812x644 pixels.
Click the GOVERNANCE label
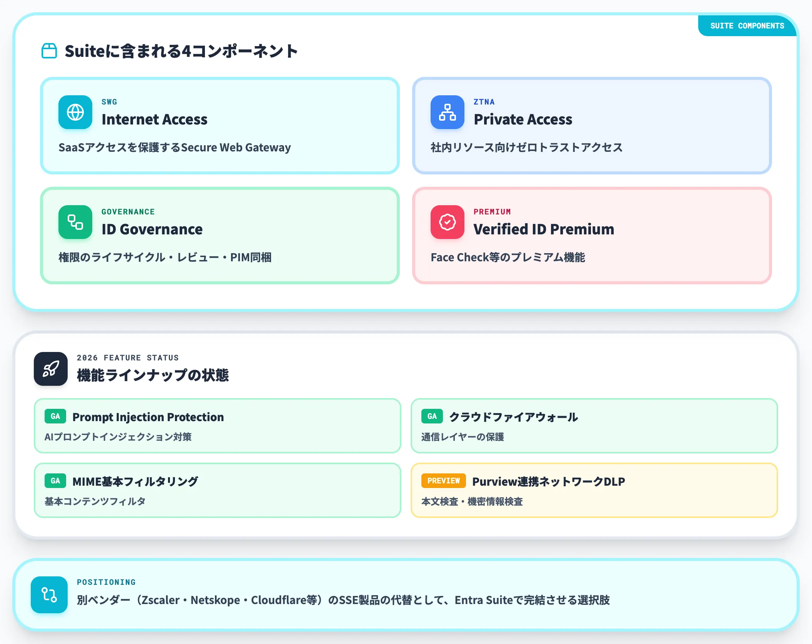pos(128,212)
